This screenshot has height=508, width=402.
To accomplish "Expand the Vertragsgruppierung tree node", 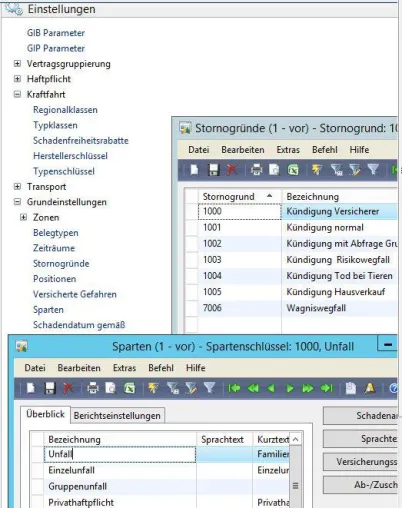I will pos(17,63).
